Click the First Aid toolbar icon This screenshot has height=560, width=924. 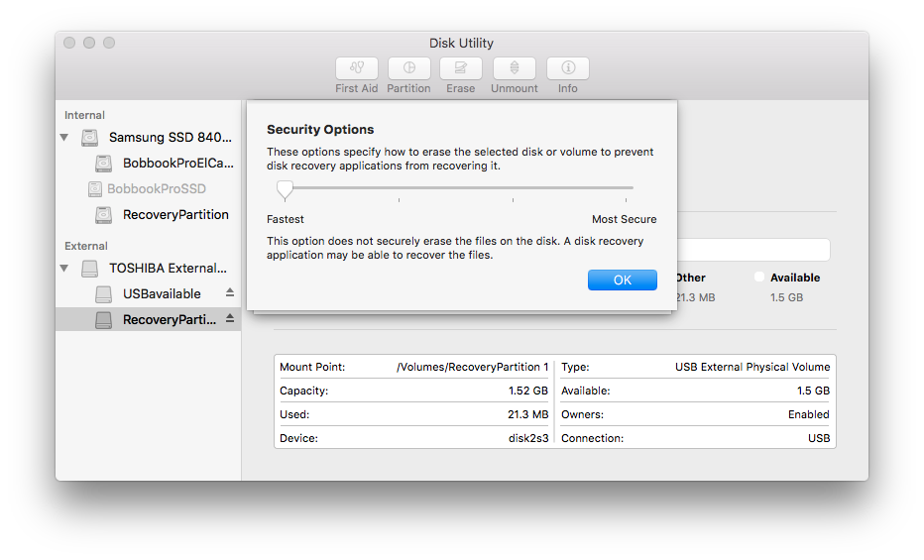[357, 68]
